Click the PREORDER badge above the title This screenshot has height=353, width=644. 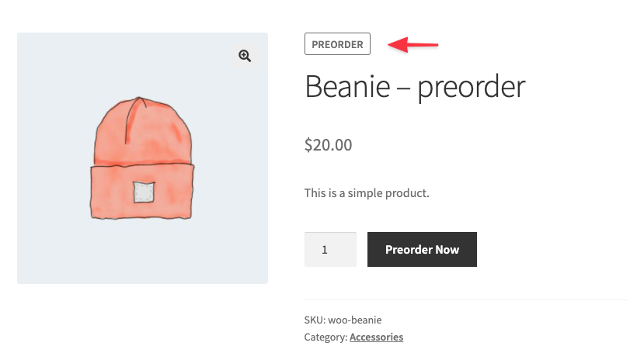[x=337, y=44]
